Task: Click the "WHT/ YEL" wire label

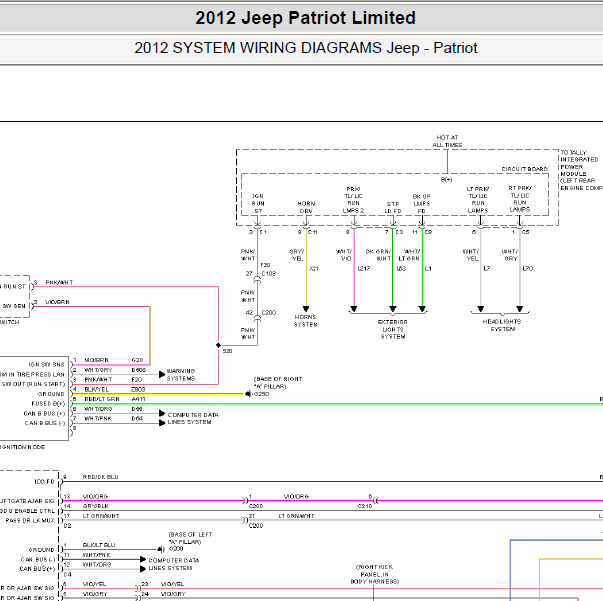Action: [x=471, y=255]
